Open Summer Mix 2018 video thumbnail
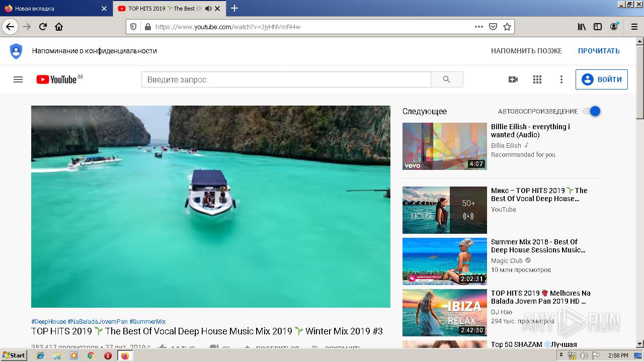The height and width of the screenshot is (362, 644). tap(445, 261)
